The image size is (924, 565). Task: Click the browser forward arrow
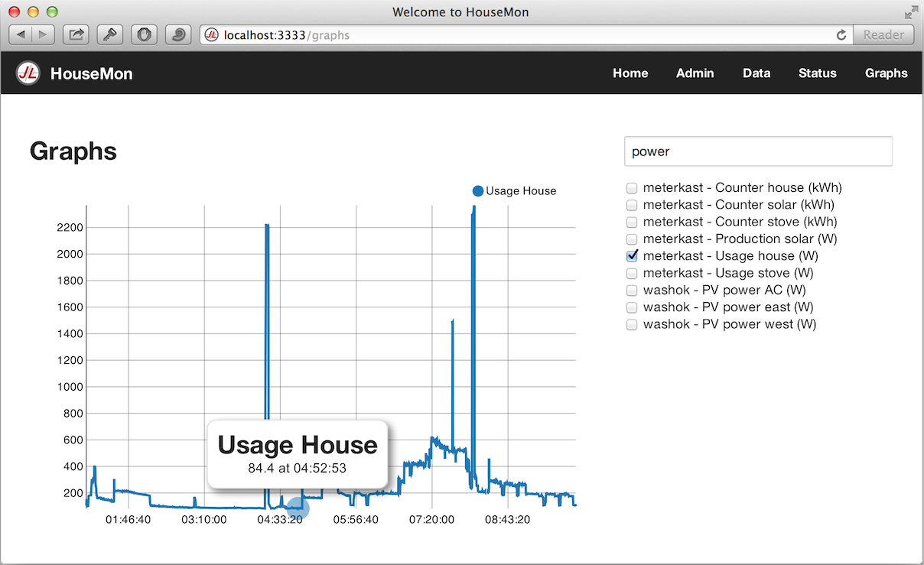(x=43, y=34)
